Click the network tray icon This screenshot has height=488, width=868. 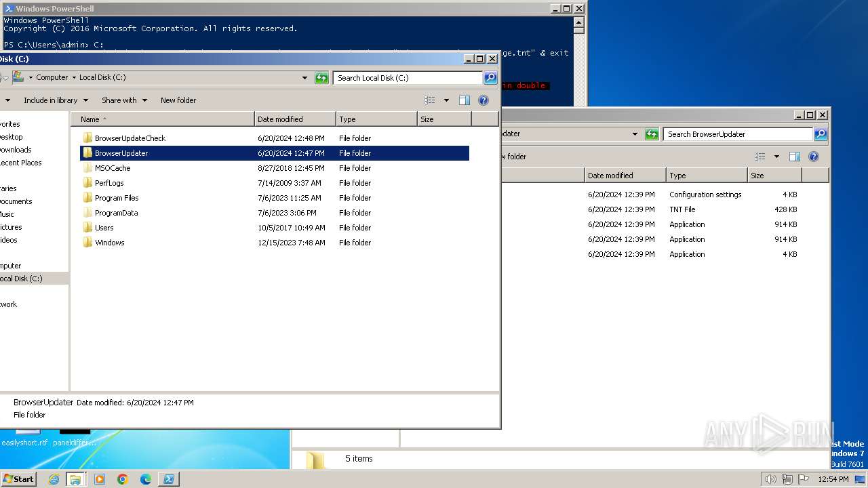coord(787,479)
